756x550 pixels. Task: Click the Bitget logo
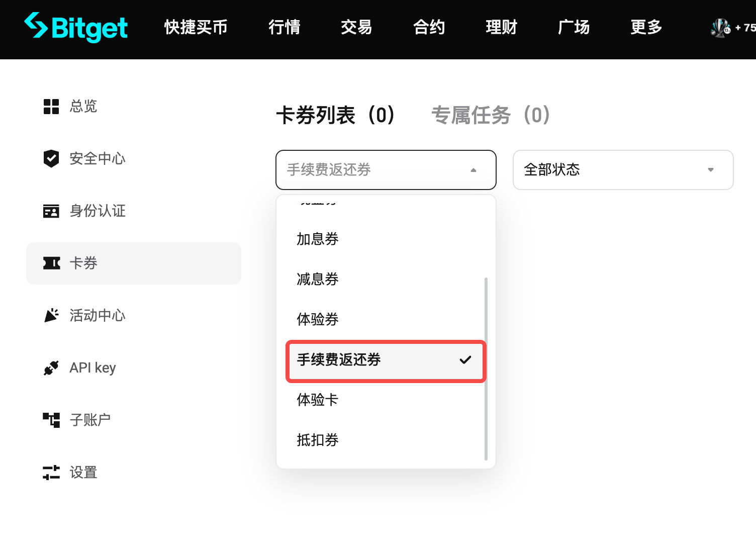tap(75, 29)
